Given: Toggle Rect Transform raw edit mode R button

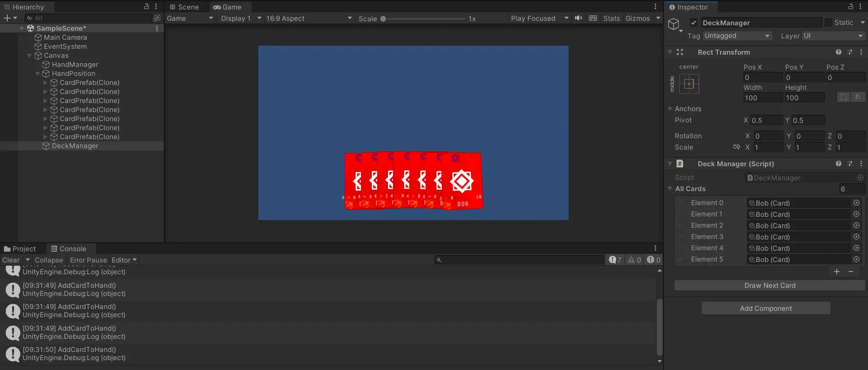Looking at the screenshot, I should (x=858, y=97).
